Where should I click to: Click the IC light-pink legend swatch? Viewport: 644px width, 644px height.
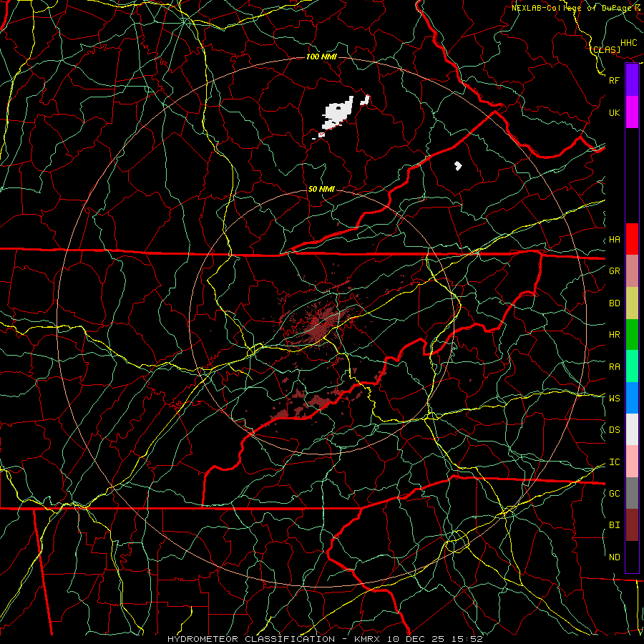point(632,462)
